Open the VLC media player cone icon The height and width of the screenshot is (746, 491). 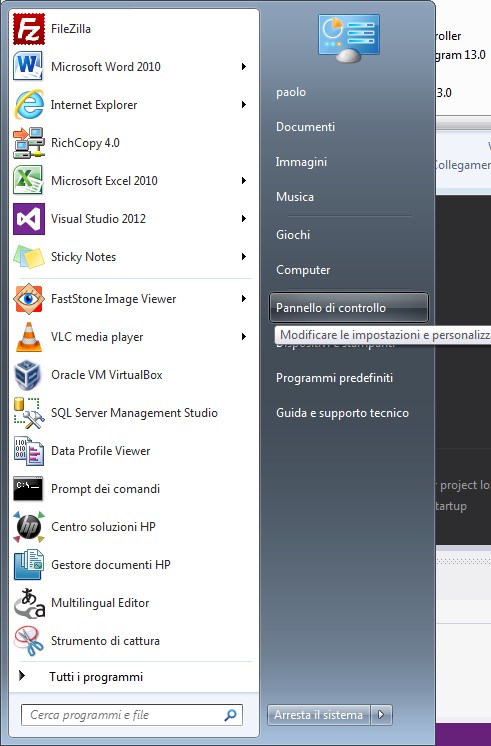point(29,337)
